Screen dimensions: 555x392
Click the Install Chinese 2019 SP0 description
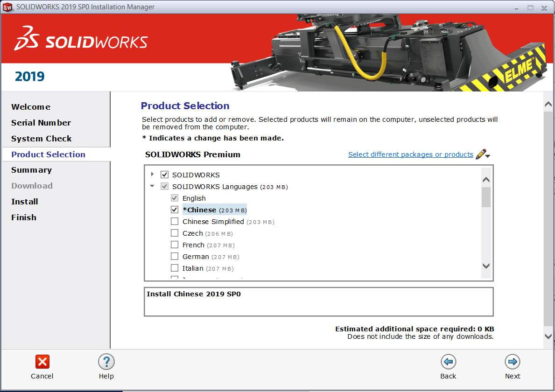pos(194,294)
